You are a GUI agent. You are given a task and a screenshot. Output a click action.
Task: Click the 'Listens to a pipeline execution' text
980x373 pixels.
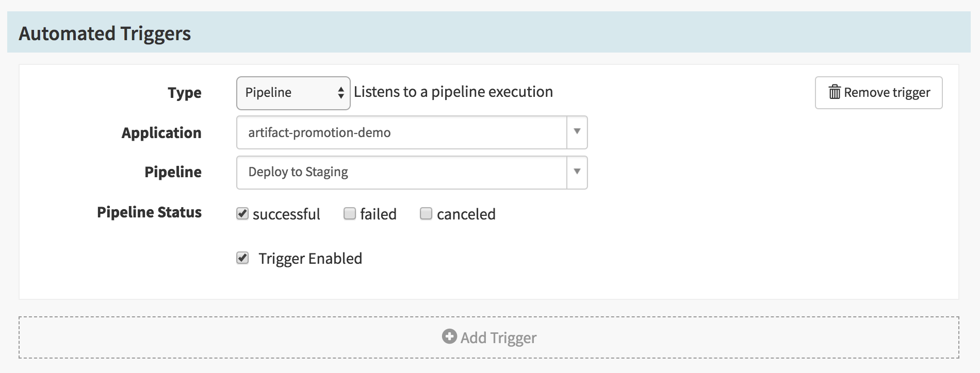(453, 92)
